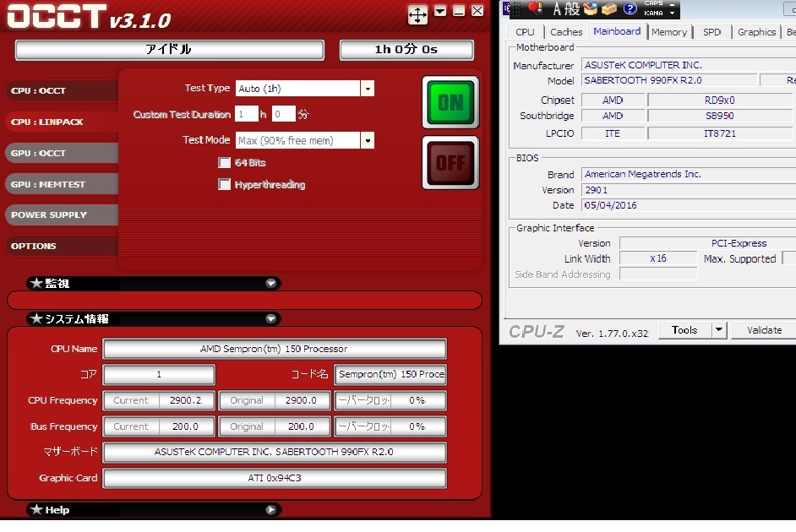796x532 pixels.
Task: Toggle the 64 Bits checkbox
Action: coord(224,162)
